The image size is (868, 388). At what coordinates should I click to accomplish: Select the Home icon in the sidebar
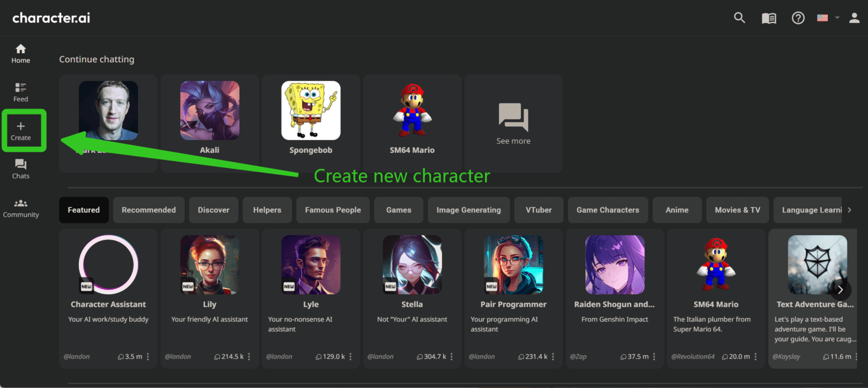tap(20, 53)
